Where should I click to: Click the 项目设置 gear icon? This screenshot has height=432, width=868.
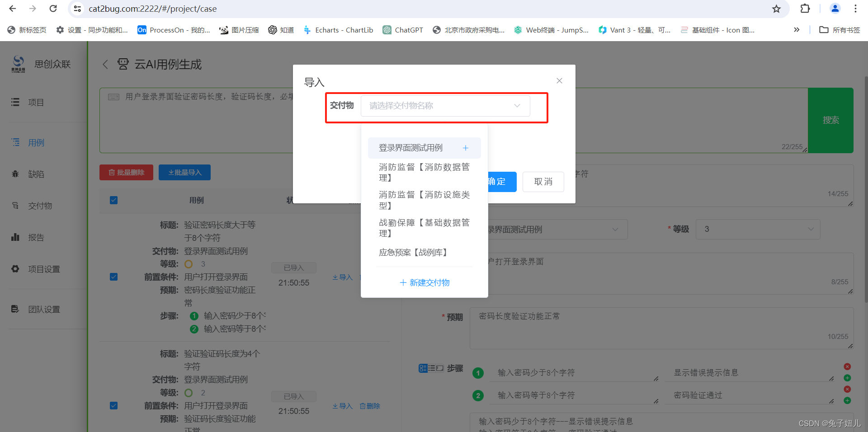(15, 268)
